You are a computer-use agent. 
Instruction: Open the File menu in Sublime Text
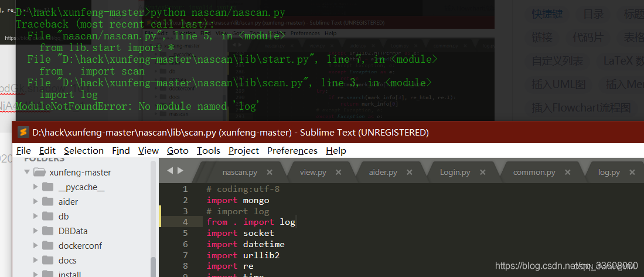coord(23,151)
